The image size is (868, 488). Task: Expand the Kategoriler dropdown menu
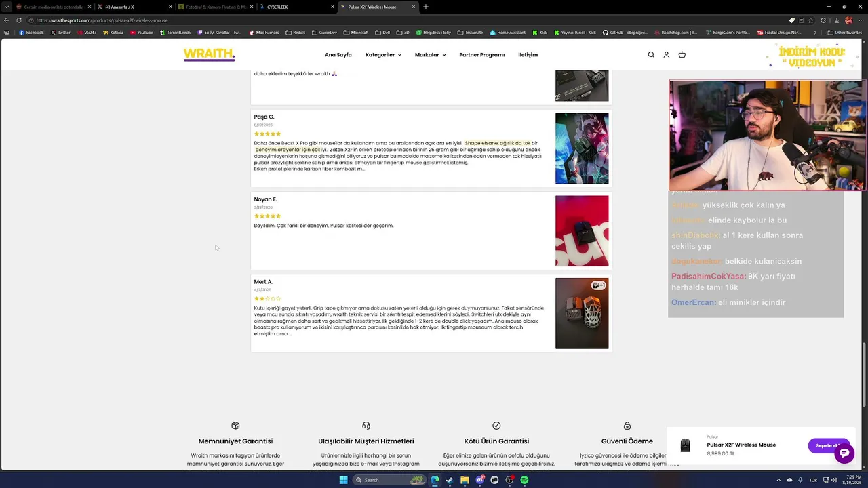coord(383,55)
